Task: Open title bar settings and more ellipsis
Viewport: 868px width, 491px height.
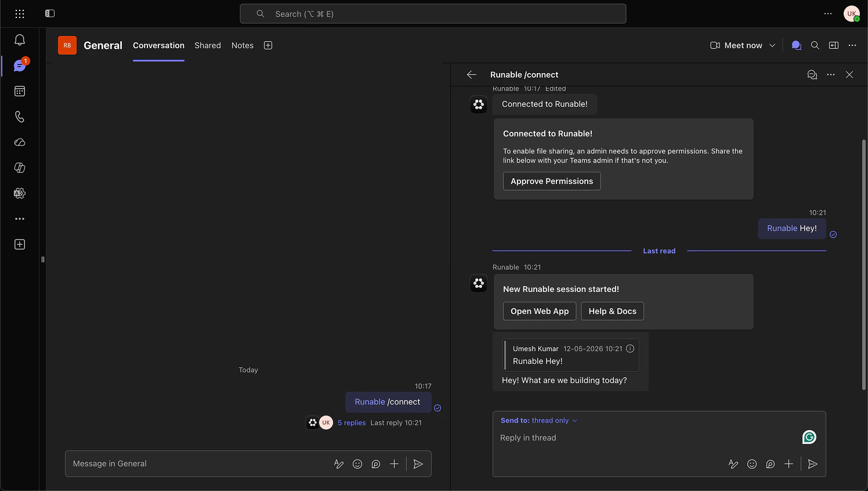Action: 828,13
